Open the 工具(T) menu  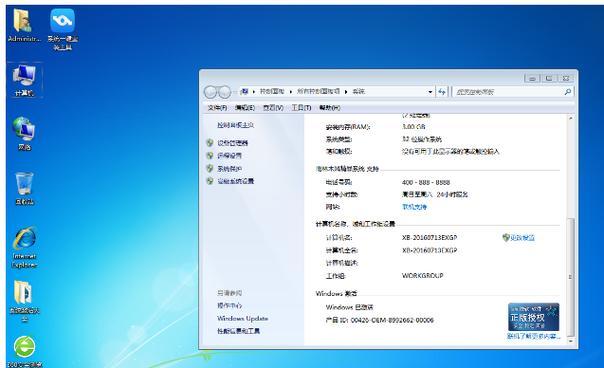(x=301, y=108)
